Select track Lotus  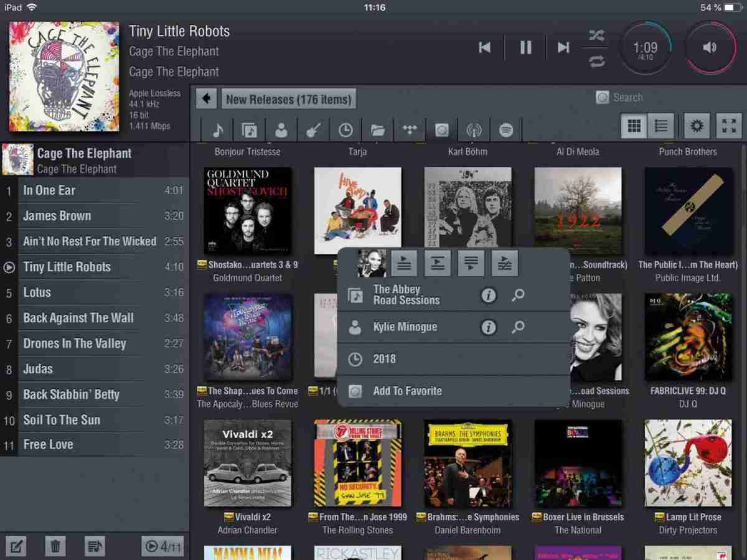(x=94, y=292)
